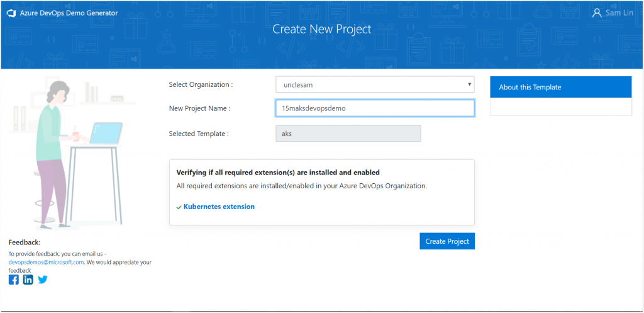Image resolution: width=644 pixels, height=313 pixels.
Task: Share via the LinkedIn icon
Action: [x=28, y=280]
